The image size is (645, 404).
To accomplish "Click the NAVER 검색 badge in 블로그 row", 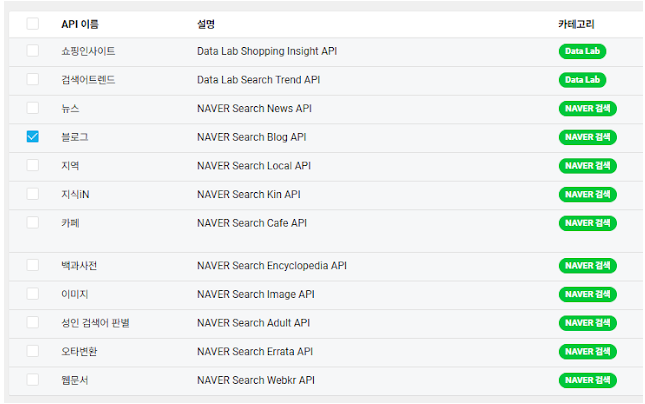I will [587, 137].
